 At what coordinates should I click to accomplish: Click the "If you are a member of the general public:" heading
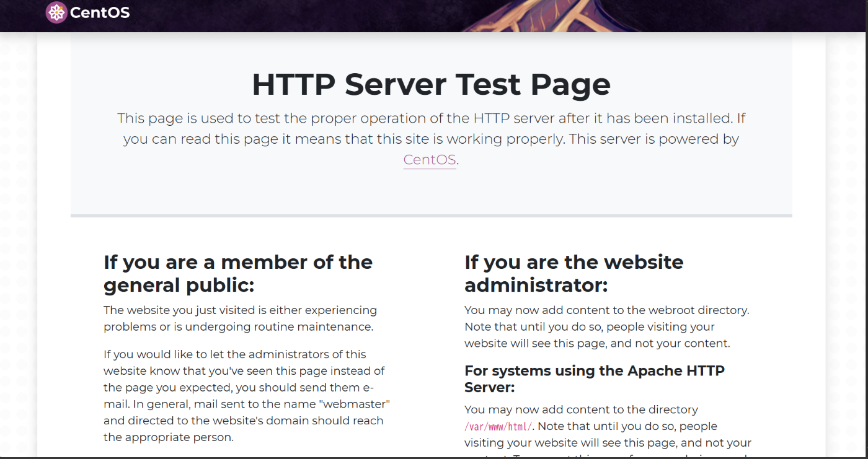238,274
